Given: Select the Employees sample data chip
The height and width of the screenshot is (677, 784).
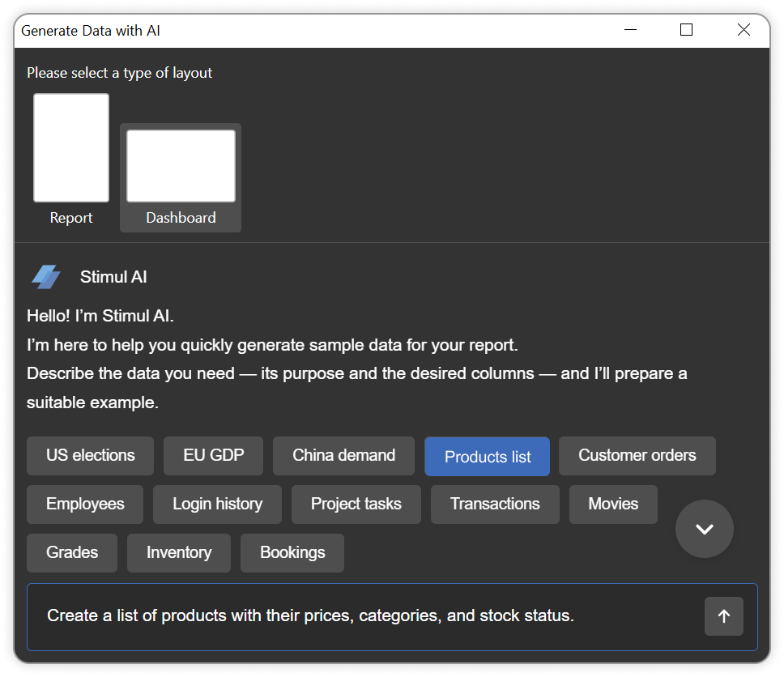Looking at the screenshot, I should (x=85, y=504).
